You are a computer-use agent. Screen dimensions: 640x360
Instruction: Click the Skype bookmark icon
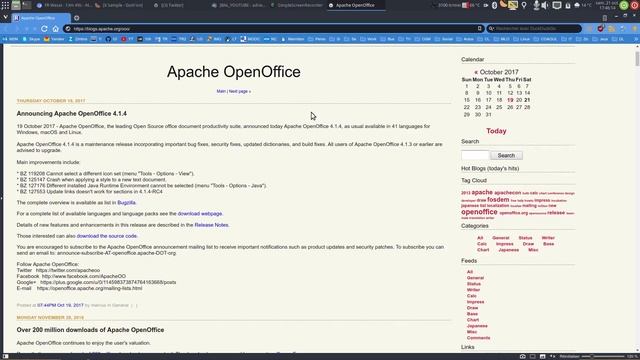point(25,39)
